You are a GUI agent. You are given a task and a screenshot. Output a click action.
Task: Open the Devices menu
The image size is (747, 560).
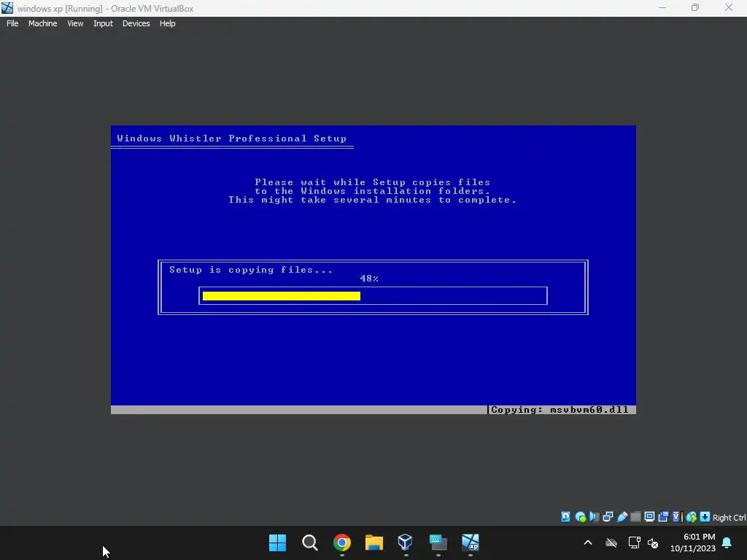click(x=136, y=23)
